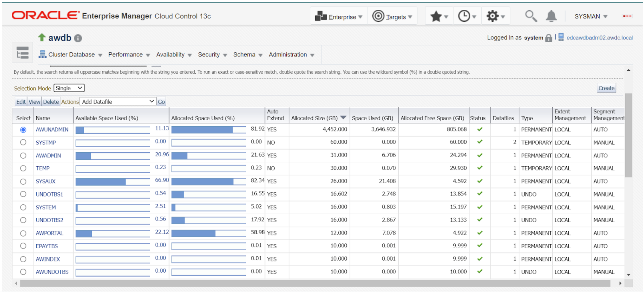Open the UNDOTBS2 tablespace link
This screenshot has width=644, height=292.
[x=50, y=220]
